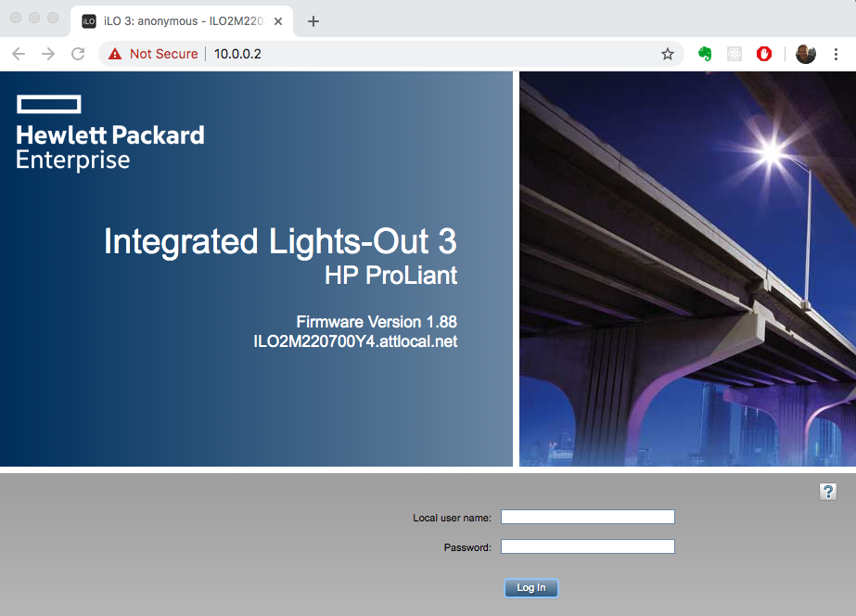Click the Log In button
The height and width of the screenshot is (616, 856).
[530, 587]
